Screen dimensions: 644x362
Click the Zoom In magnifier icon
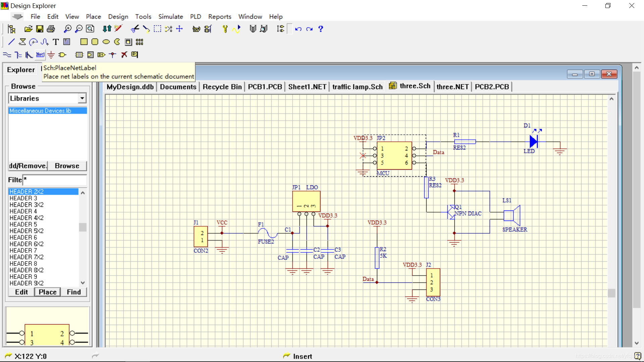[x=67, y=29]
